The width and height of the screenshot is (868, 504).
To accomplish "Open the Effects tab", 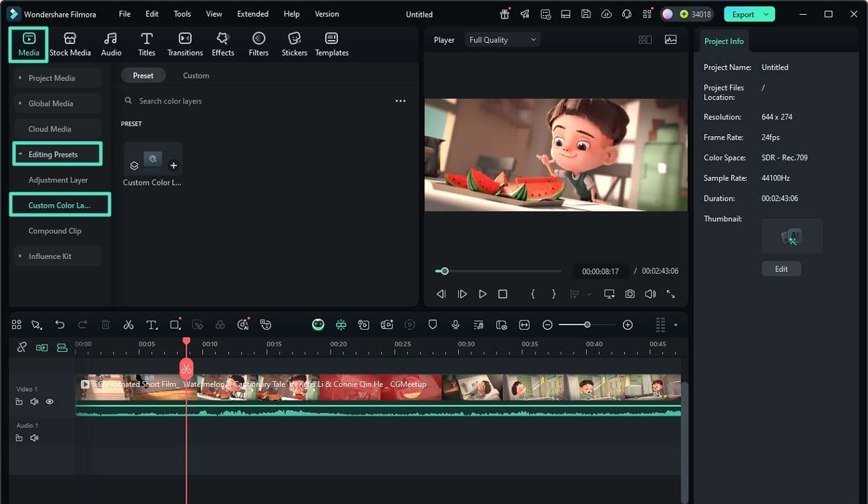I will click(x=223, y=45).
